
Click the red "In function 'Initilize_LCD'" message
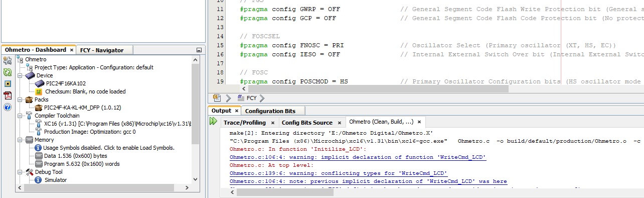click(298, 149)
